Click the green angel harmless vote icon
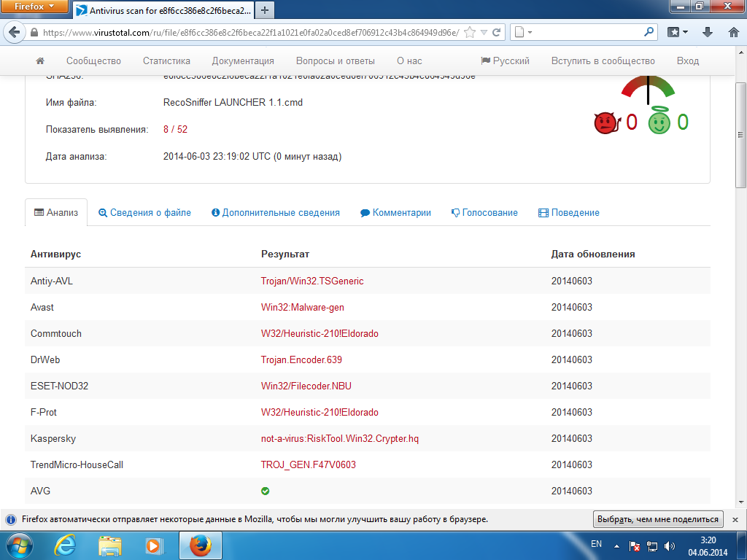 point(659,122)
